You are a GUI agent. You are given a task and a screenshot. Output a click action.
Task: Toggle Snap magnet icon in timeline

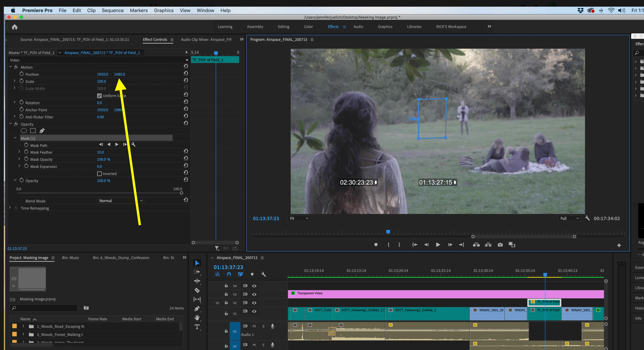pyautogui.click(x=229, y=274)
